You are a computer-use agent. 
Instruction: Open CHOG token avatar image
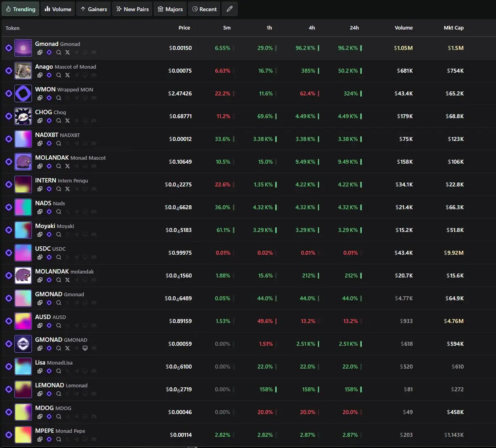pos(23,116)
